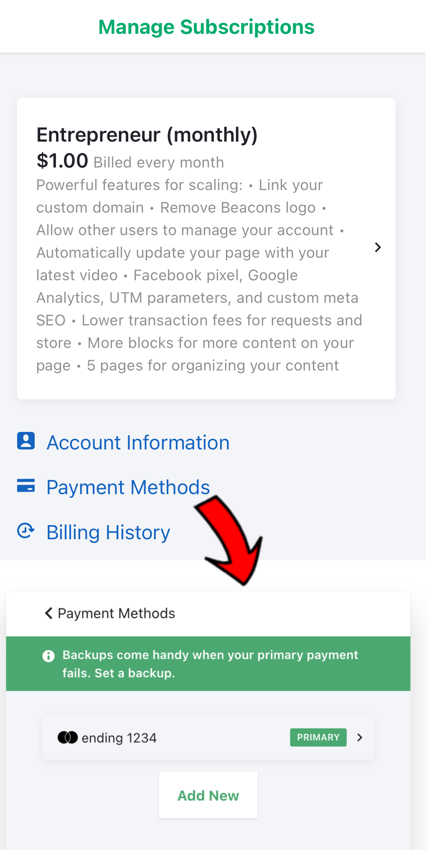
Task: Open card ending 1234 details chevron
Action: pyautogui.click(x=360, y=737)
